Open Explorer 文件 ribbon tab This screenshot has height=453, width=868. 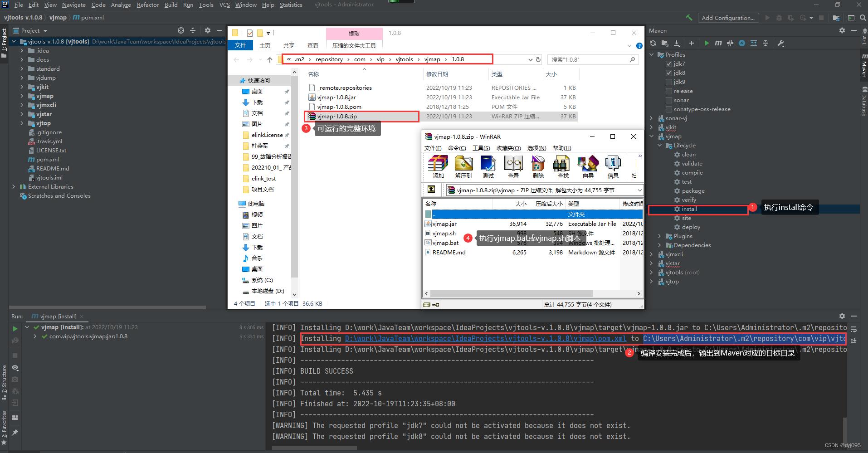click(x=240, y=45)
